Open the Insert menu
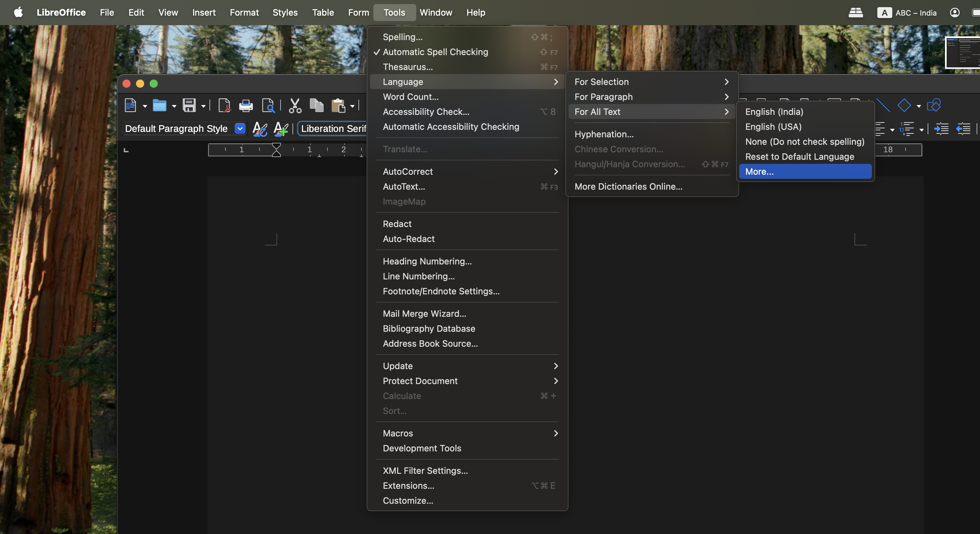 [x=204, y=13]
